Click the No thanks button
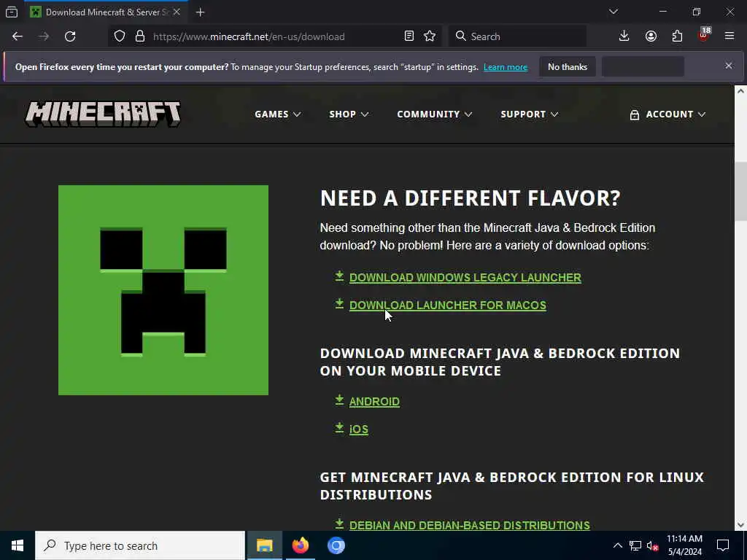Screen dimensions: 747x560 coord(568,66)
